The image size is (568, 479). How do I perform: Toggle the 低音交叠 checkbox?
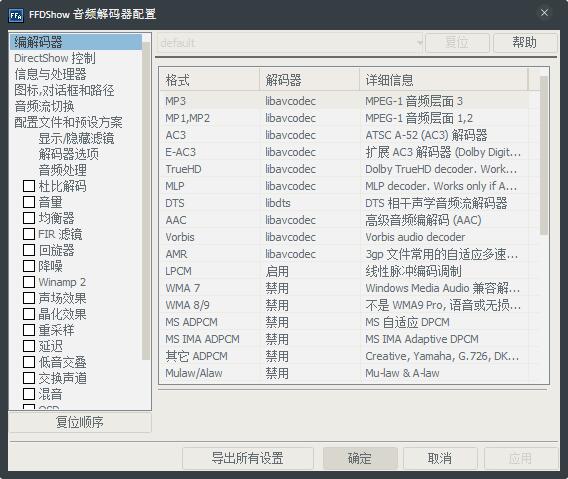click(29, 362)
